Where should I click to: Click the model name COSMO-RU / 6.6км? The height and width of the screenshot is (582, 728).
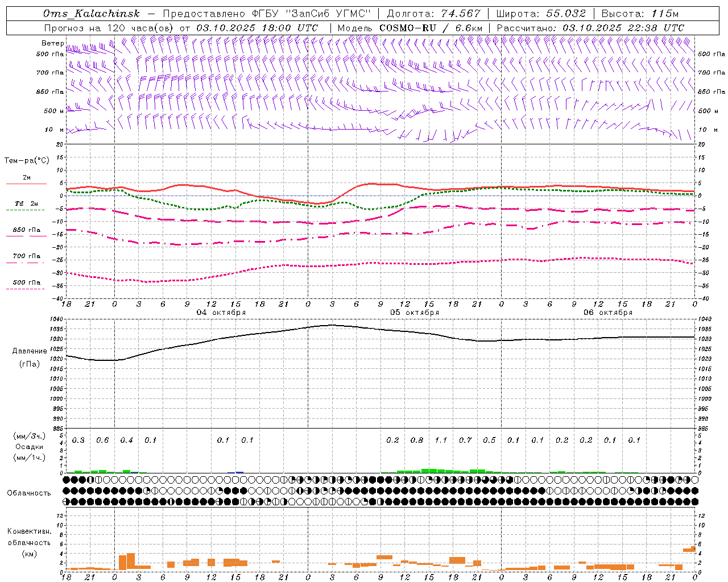click(x=431, y=27)
